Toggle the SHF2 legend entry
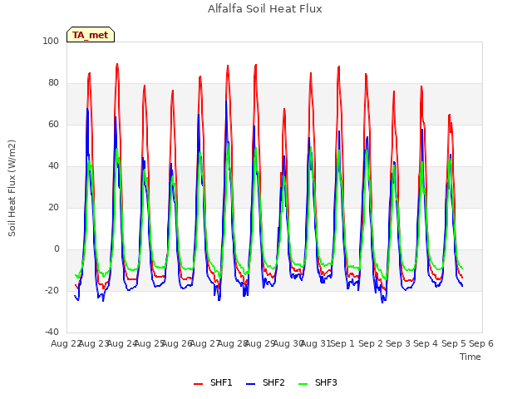Image resolution: width=532 pixels, height=399 pixels. 265,382
